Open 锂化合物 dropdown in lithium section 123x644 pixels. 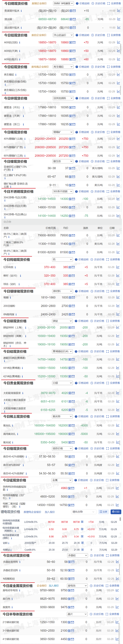84,512
